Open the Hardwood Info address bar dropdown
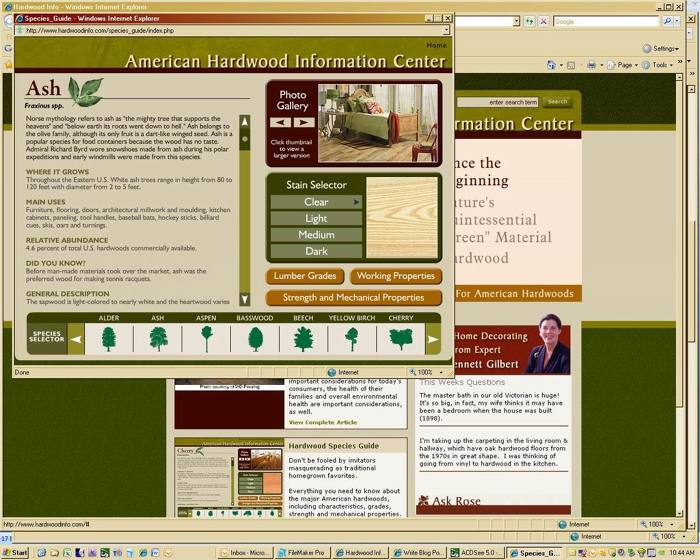700x560 pixels. 516,21
